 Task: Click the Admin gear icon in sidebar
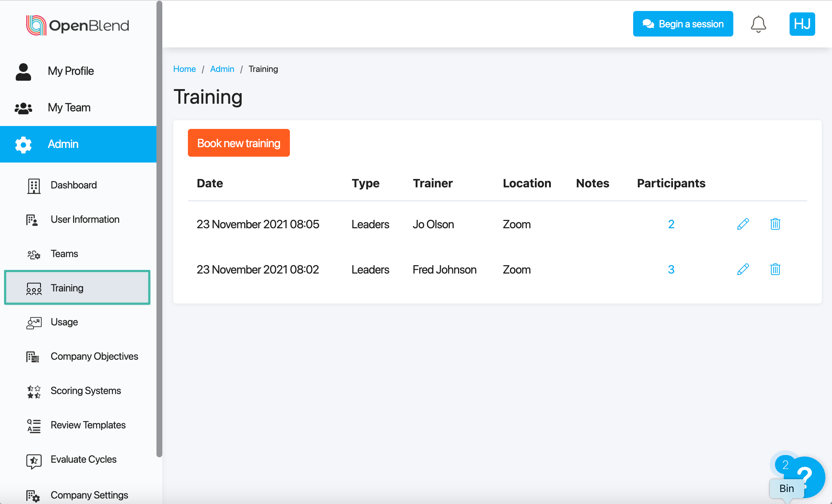[x=23, y=144]
